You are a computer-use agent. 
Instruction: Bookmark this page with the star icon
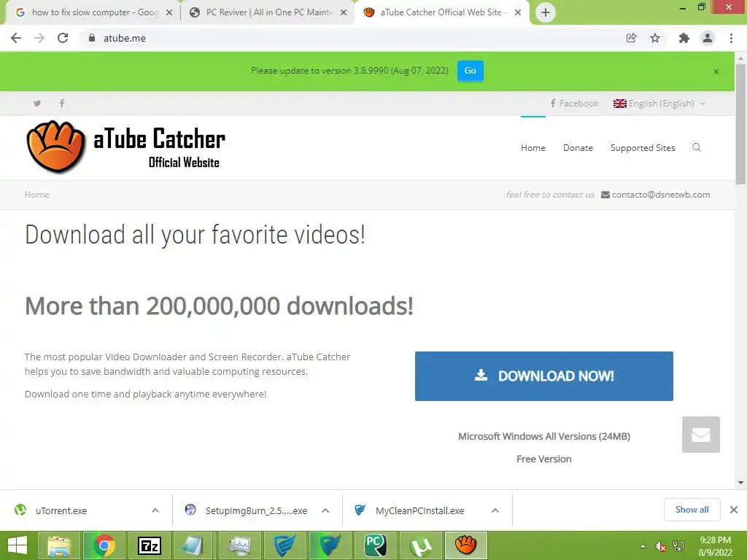coord(655,38)
